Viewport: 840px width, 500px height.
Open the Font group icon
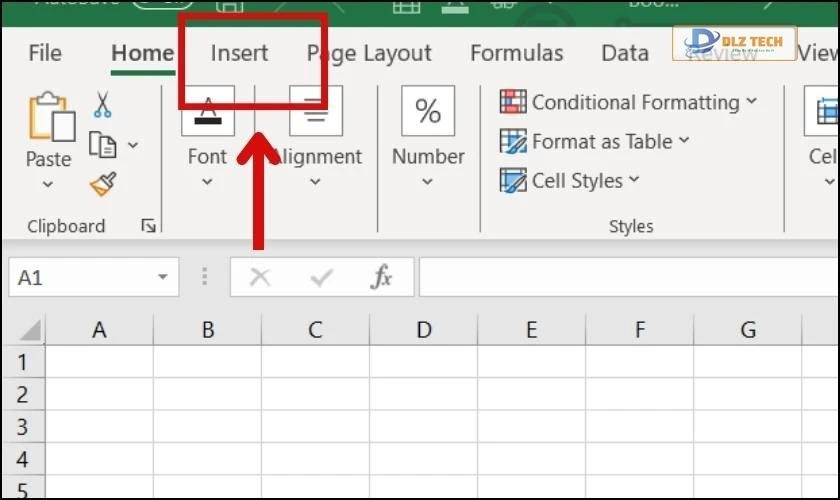point(207,111)
